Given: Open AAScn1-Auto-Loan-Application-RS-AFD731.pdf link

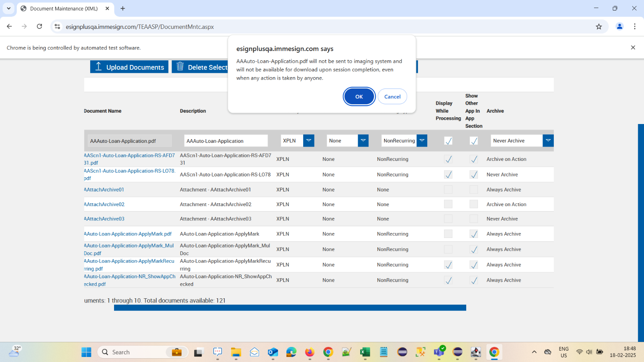Looking at the screenshot, I should coord(129,159).
